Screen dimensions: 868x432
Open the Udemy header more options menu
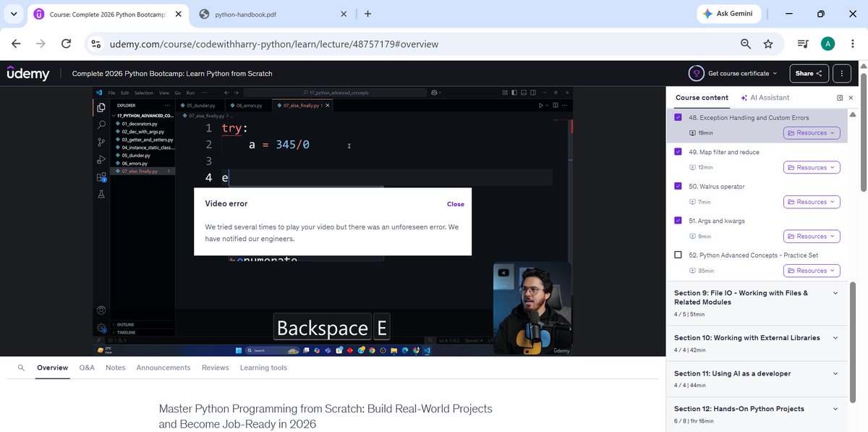click(842, 73)
